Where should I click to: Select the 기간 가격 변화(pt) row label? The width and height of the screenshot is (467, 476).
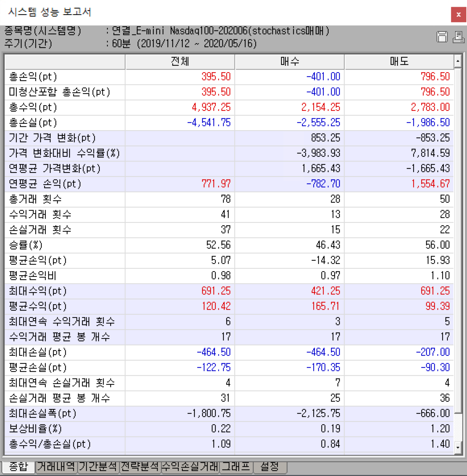52,138
